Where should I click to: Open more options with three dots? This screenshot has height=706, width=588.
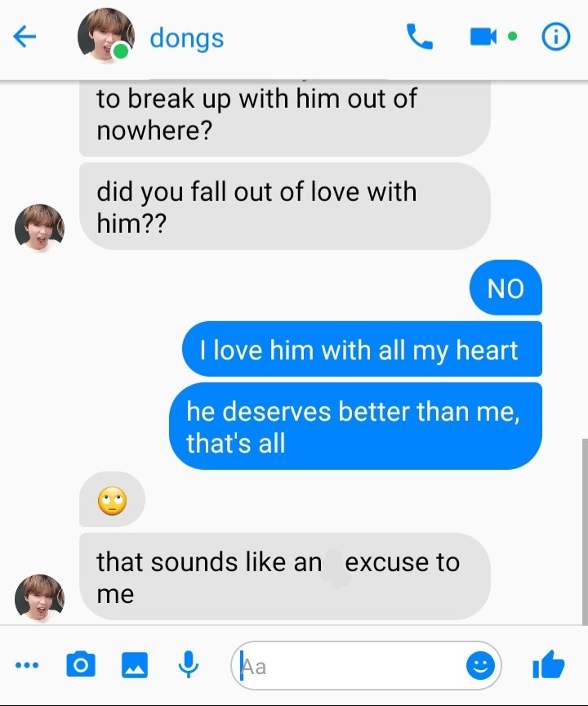[x=27, y=665]
